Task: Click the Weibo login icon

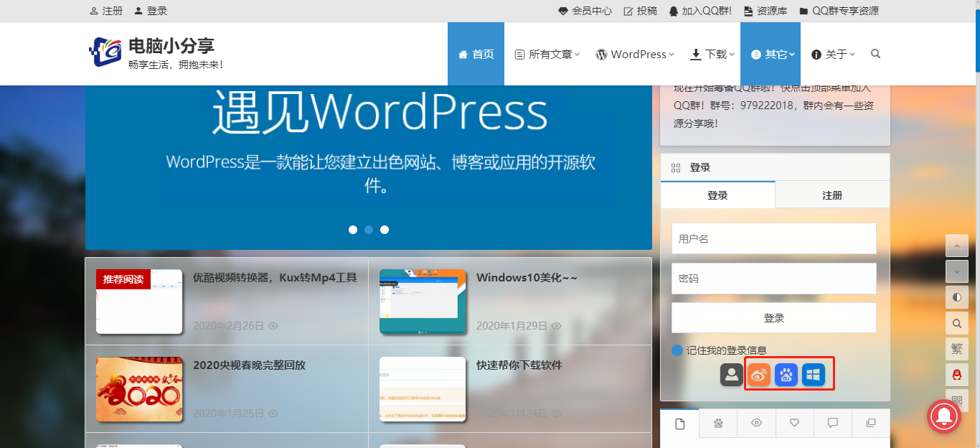Action: click(x=759, y=374)
